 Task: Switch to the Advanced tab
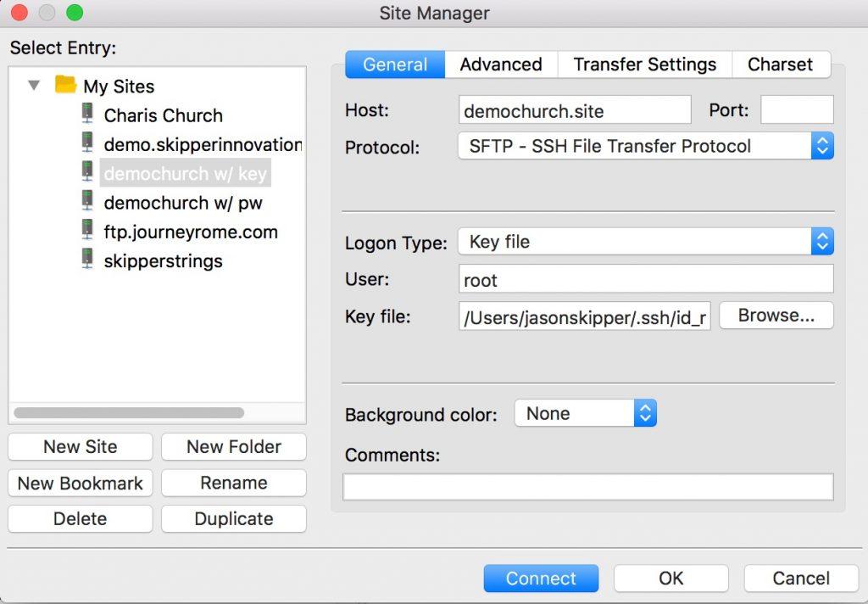tap(501, 64)
